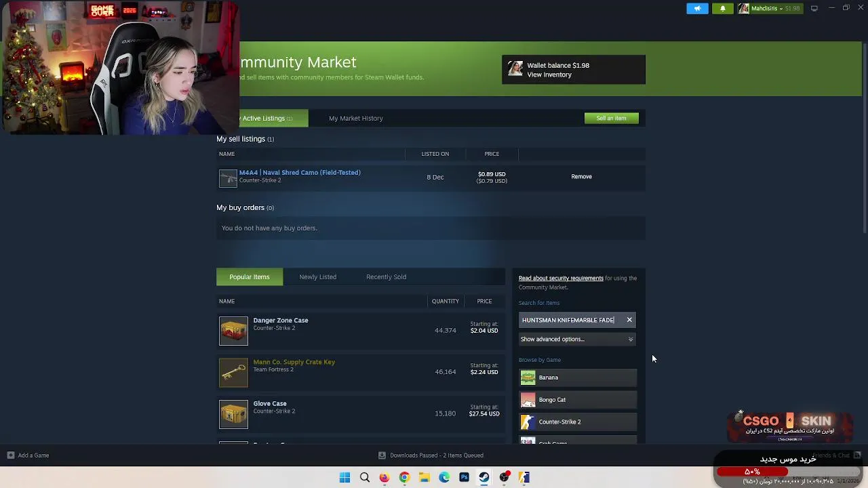Sort popular items by QUANTITY column header
Screen dimensions: 868x488
pyautogui.click(x=446, y=301)
